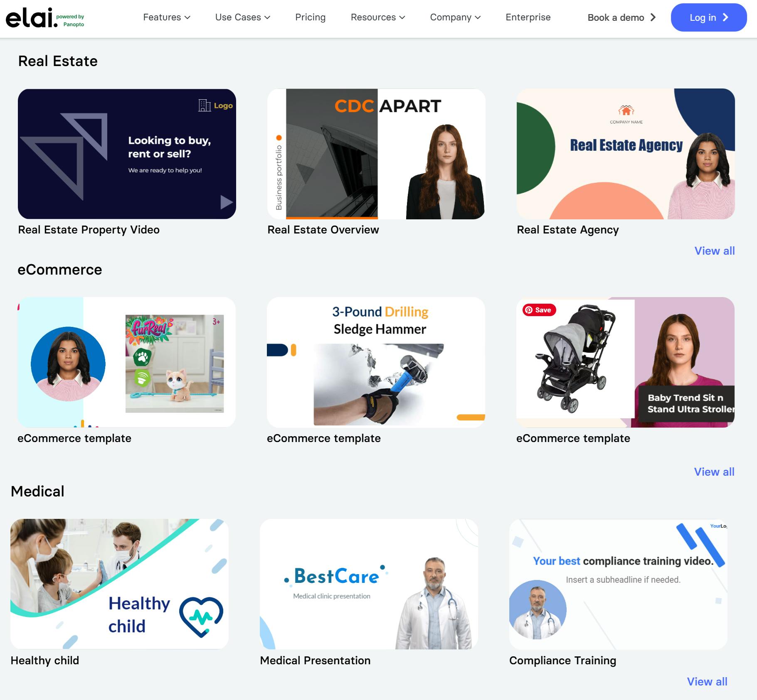Click the house icon above Company Name

coord(626,111)
